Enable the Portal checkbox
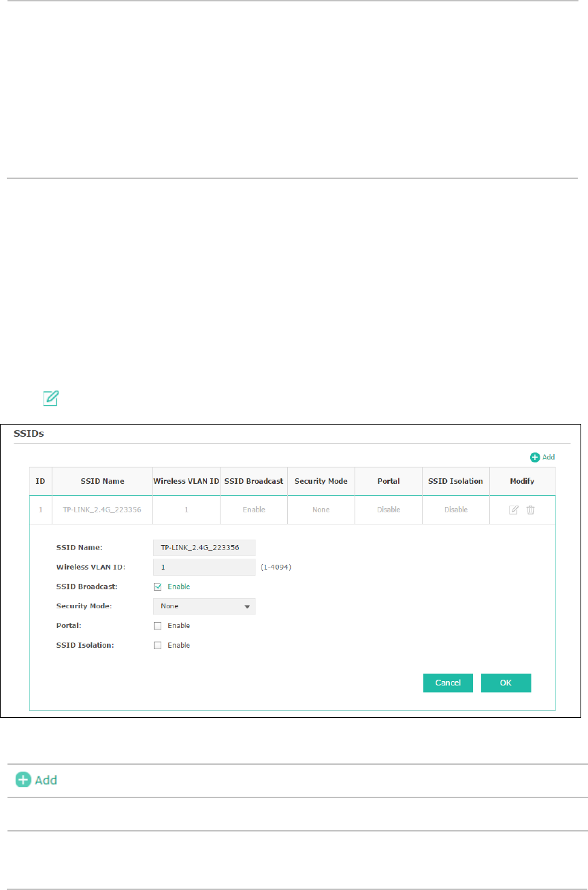588x890 pixels. point(158,625)
